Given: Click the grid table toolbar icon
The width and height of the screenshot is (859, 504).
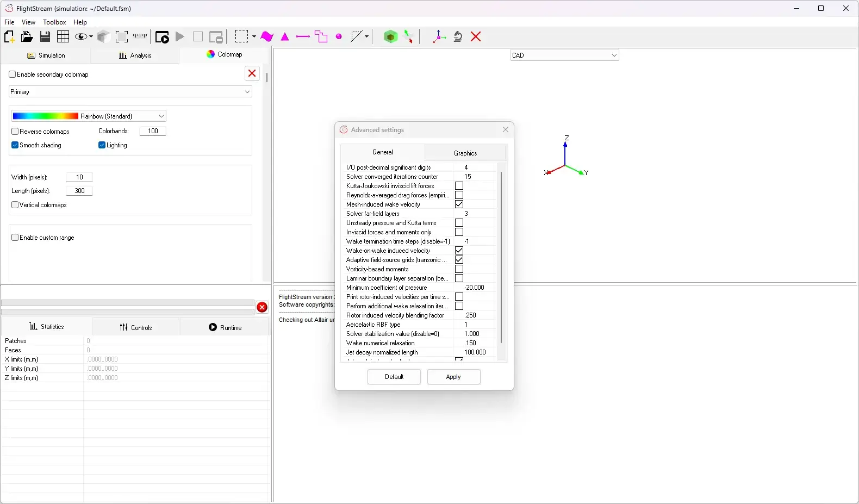Looking at the screenshot, I should coord(63,37).
